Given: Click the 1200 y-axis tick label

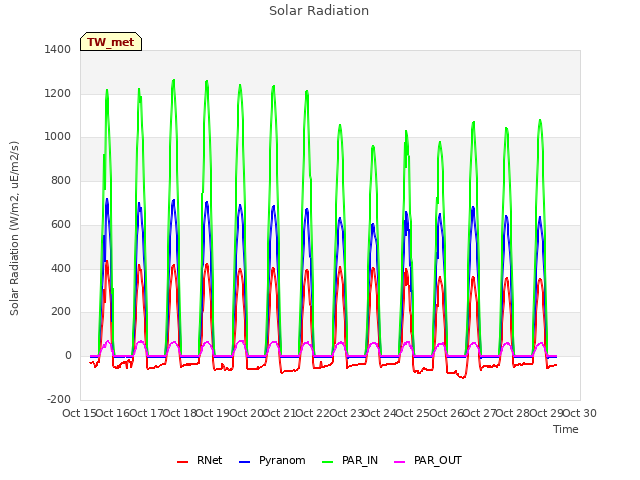Looking at the screenshot, I should click(58, 93).
